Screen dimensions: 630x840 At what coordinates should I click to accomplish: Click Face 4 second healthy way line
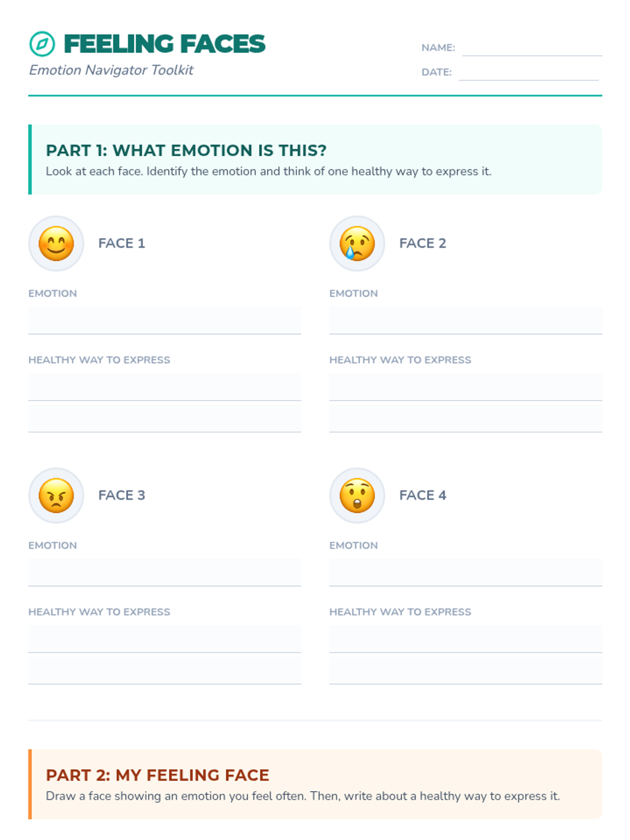465,670
